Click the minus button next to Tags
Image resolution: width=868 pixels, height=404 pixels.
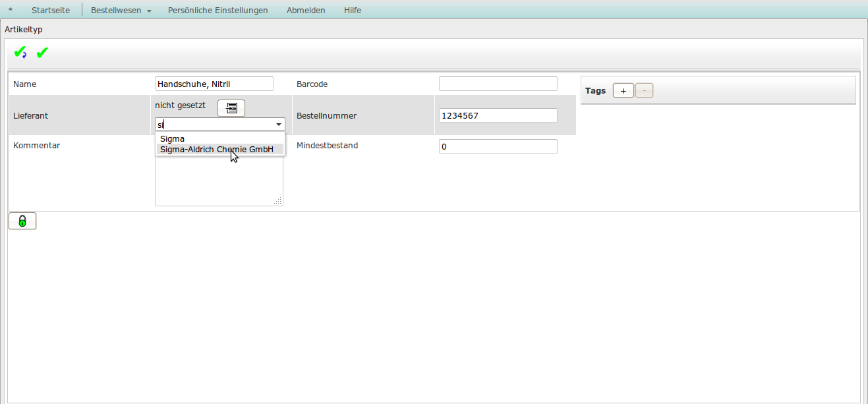click(x=644, y=90)
